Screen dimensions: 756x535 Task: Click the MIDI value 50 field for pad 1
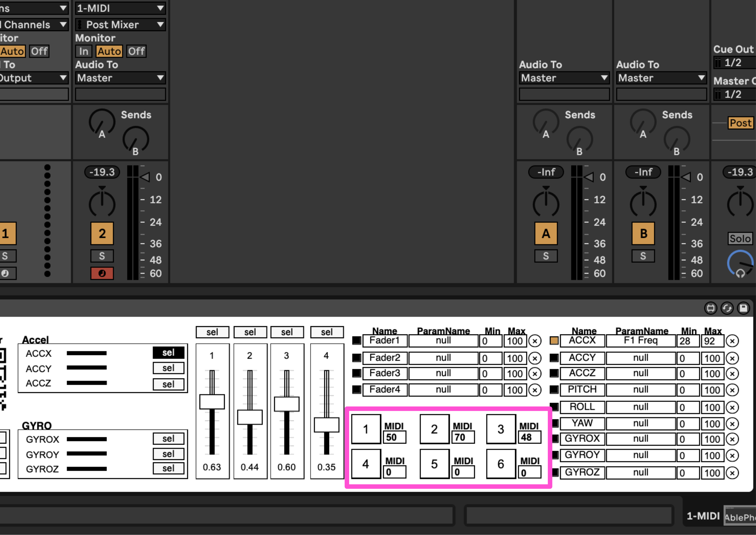394,437
